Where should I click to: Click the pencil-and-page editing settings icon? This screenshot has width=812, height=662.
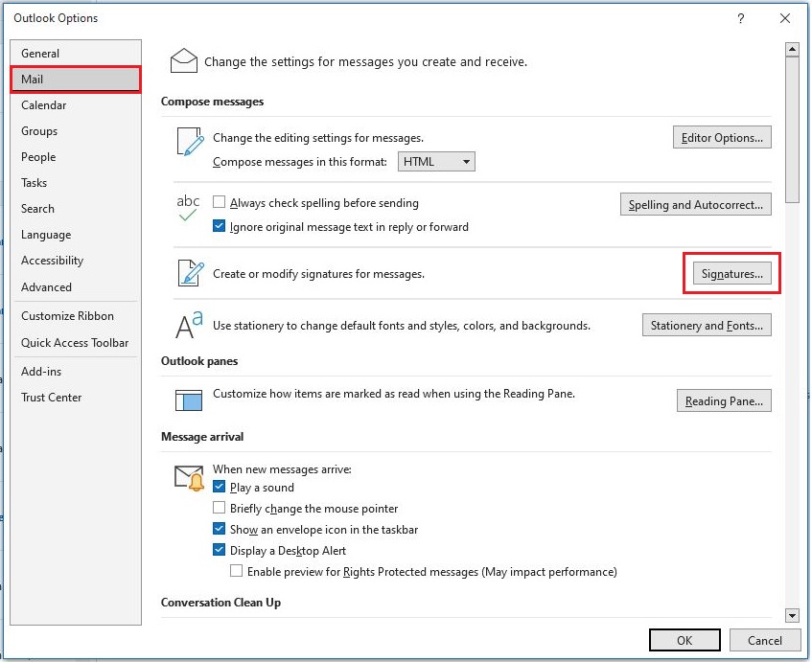point(190,141)
